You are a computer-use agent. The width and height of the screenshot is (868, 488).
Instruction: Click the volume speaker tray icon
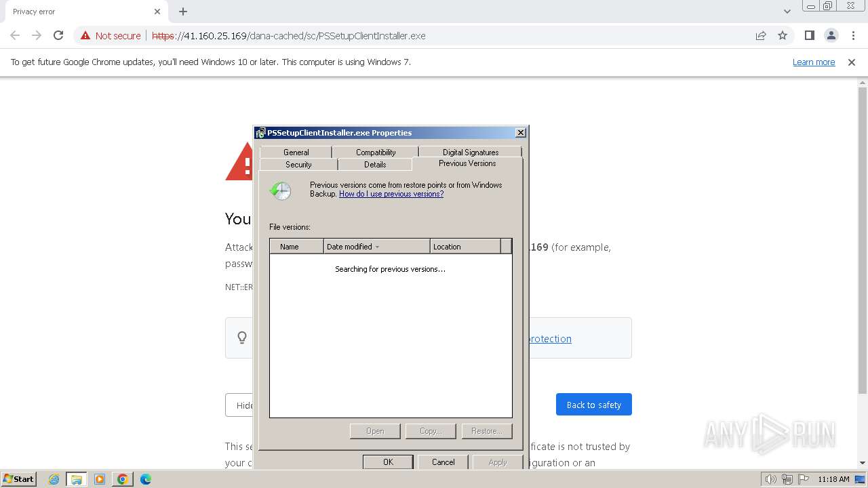point(770,479)
